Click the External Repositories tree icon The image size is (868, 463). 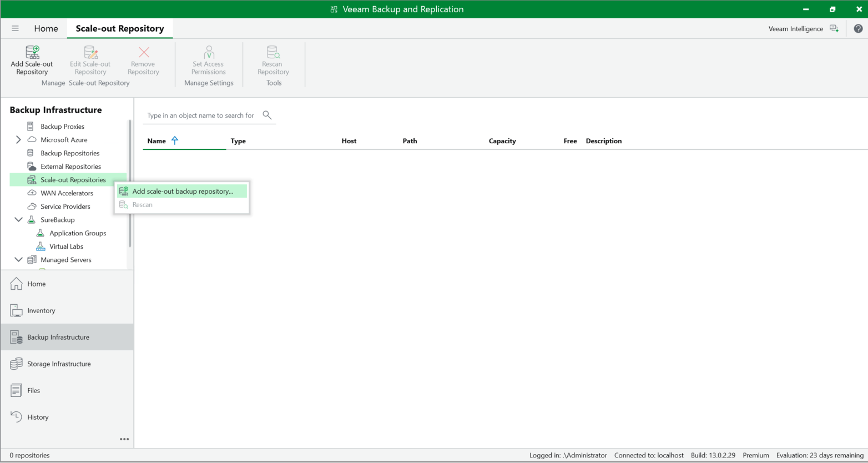(32, 167)
